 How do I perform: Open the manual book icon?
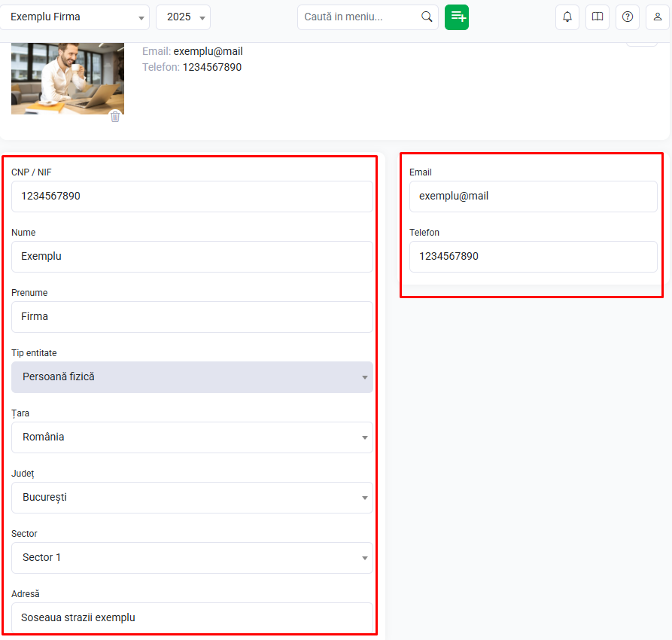tap(597, 17)
